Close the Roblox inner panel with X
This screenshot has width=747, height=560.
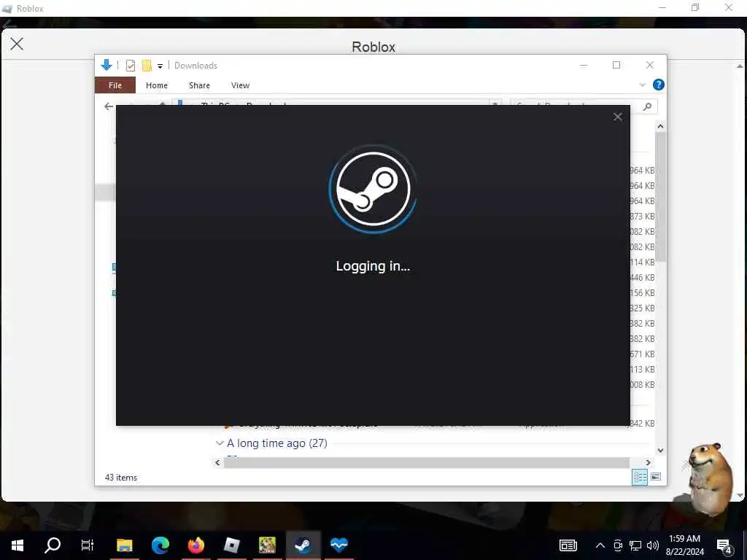click(x=17, y=44)
